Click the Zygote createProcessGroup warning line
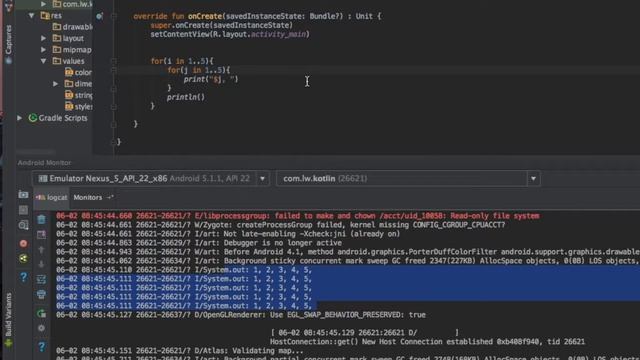Image resolution: width=640 pixels, height=360 pixels. pyautogui.click(x=280, y=225)
